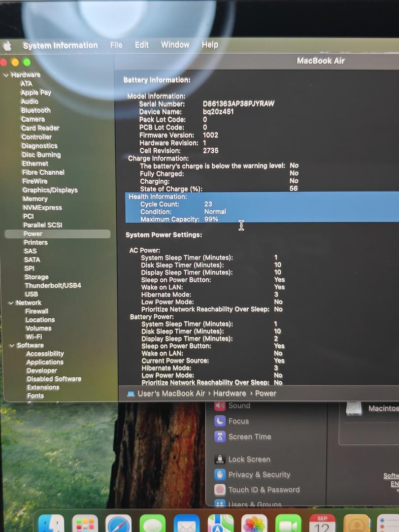Select Firewall under Network
Screen dimensions: 399x532
(x=37, y=311)
